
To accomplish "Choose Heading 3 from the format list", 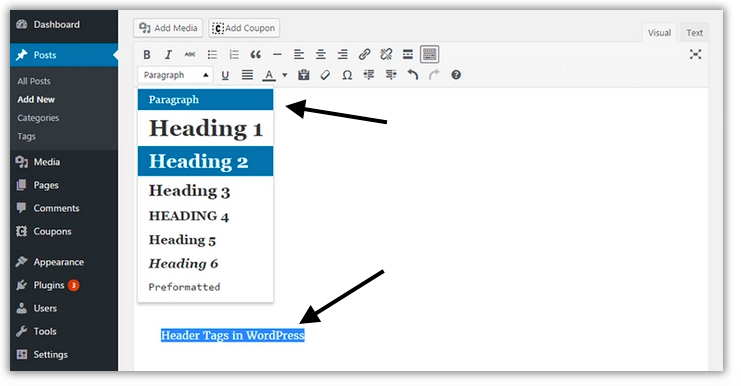I will pos(206,190).
